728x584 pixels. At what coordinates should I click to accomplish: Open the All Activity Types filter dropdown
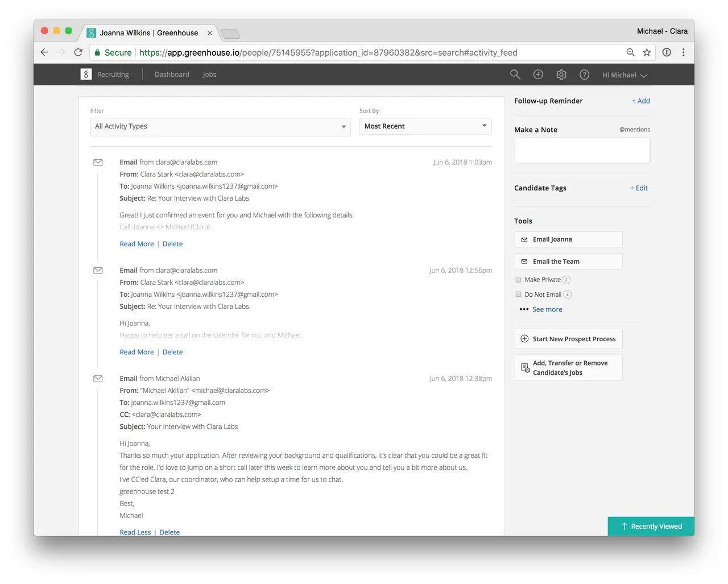[x=221, y=127]
